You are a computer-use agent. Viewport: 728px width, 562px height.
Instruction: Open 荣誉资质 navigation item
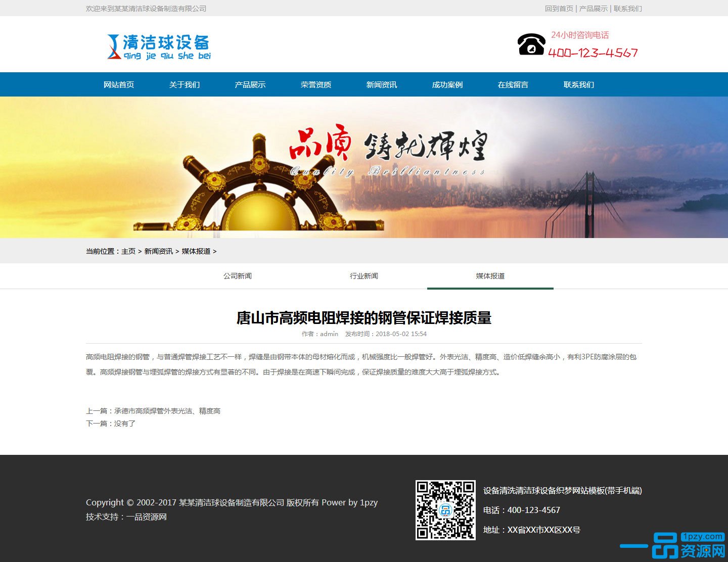tap(316, 84)
